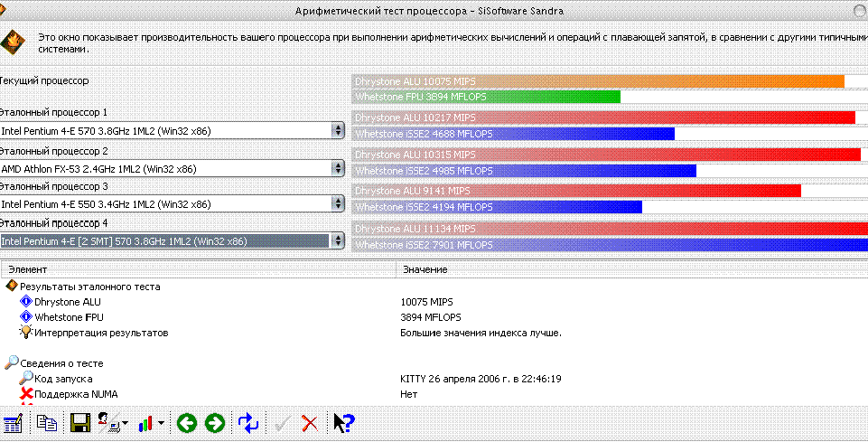Viewport: 868px width, 442px height.
Task: Copy results with the copy documents icon
Action: click(x=47, y=423)
